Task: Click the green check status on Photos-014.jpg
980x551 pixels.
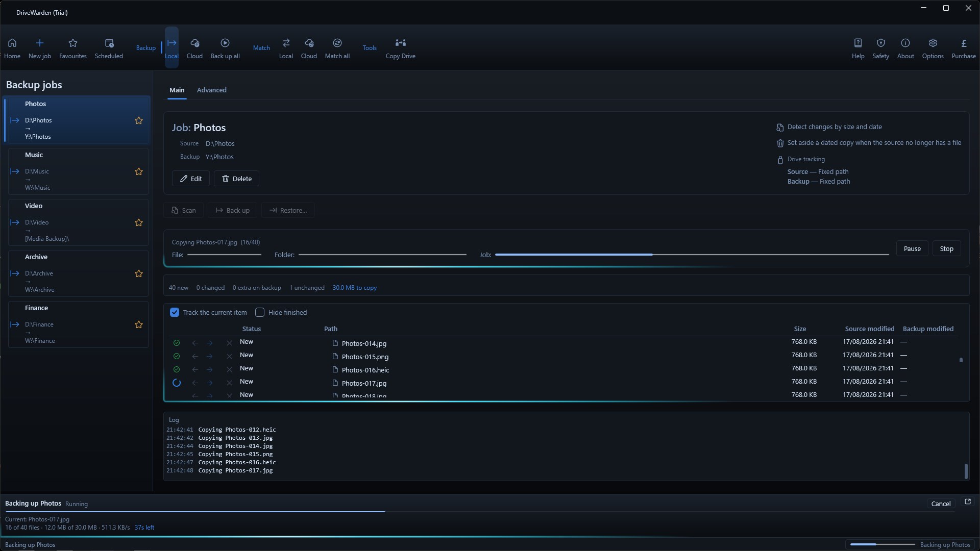Action: (x=177, y=343)
